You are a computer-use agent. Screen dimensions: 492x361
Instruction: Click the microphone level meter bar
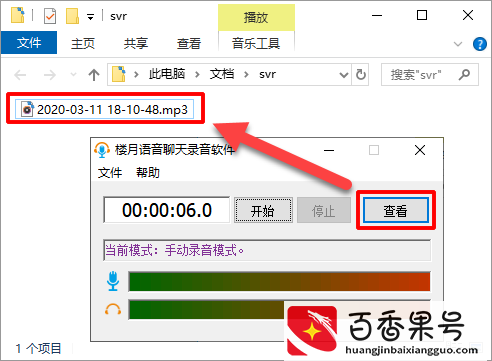click(279, 282)
